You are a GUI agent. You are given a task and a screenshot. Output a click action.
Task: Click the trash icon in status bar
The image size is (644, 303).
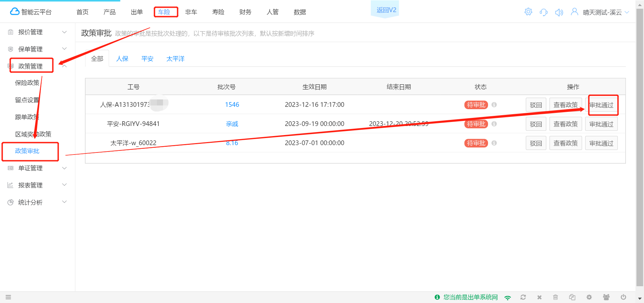click(x=555, y=297)
